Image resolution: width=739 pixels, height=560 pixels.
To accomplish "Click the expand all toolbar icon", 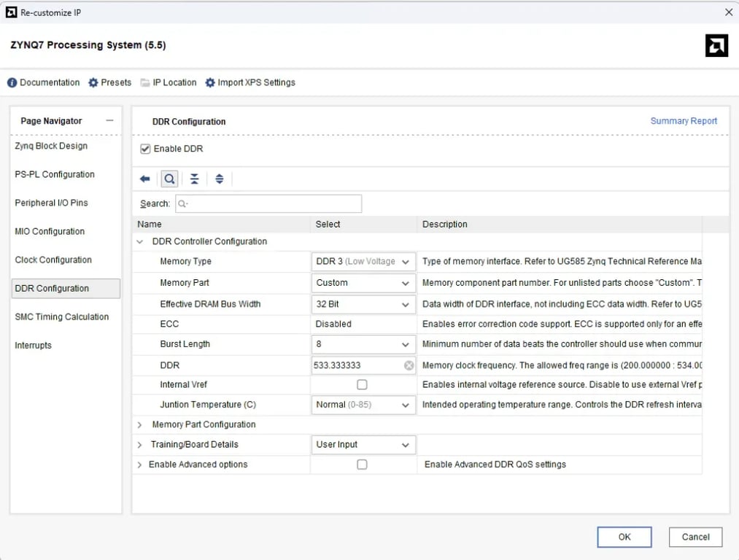I will tap(219, 179).
